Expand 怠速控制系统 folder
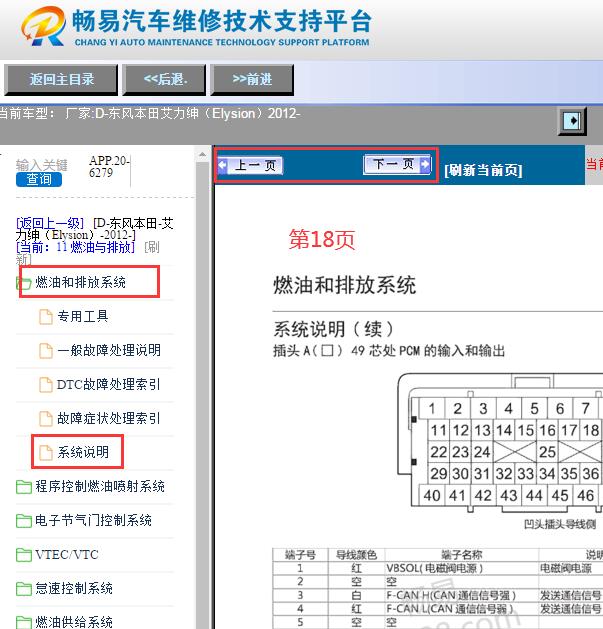603x629 pixels. pos(74,588)
